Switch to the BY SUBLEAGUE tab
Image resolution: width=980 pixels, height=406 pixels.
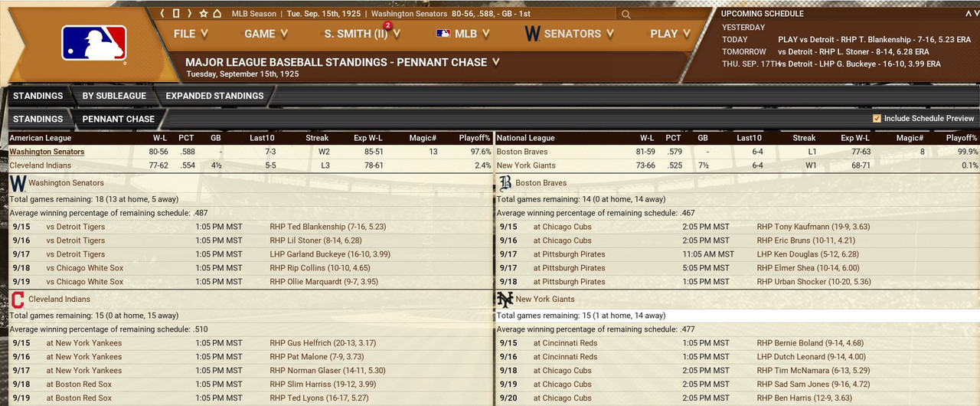(x=114, y=96)
